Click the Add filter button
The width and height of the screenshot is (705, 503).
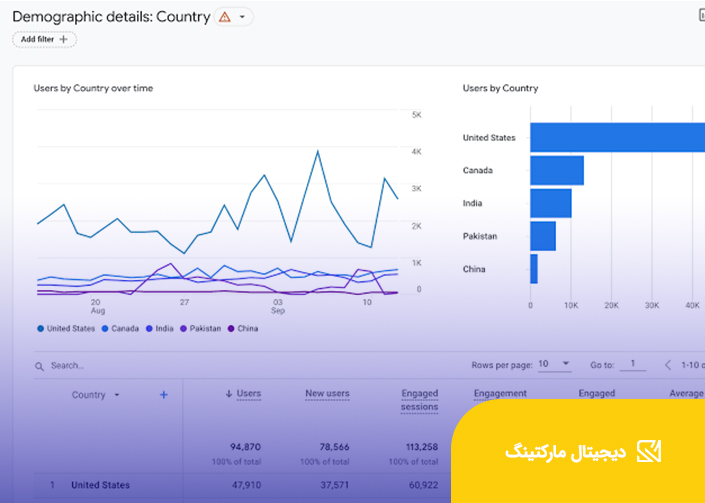(x=45, y=40)
